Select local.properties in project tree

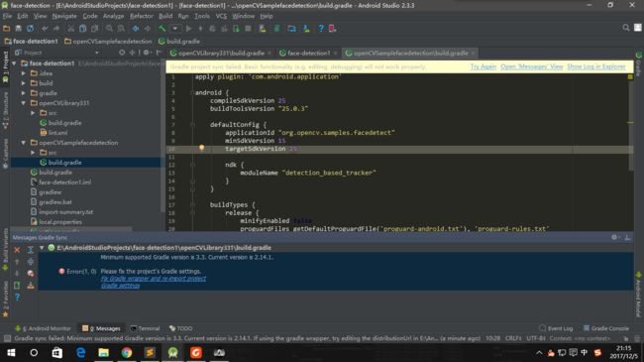(60, 222)
